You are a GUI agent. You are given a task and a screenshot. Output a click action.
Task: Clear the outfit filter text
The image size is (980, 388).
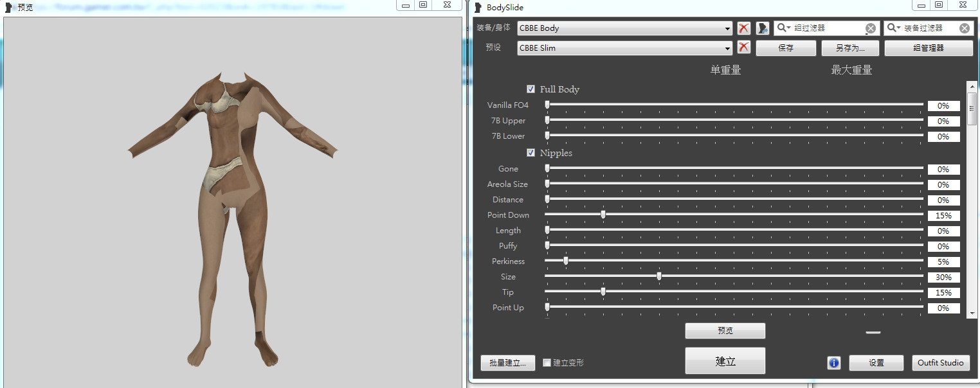pos(965,28)
